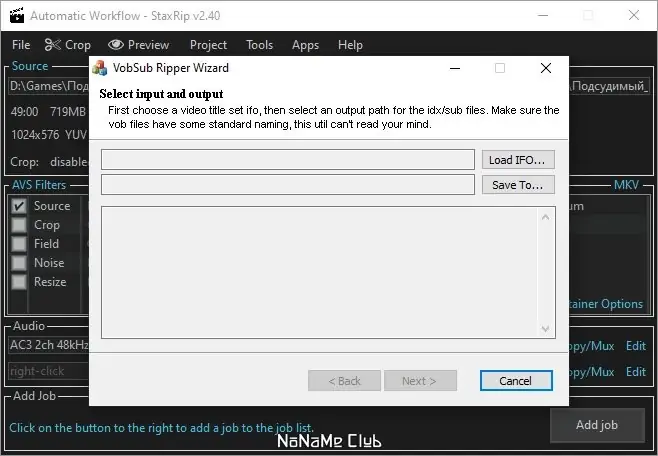Viewport: 658px width, 456px height.
Task: Click Edit link for the AC3 audio track
Action: coord(635,346)
